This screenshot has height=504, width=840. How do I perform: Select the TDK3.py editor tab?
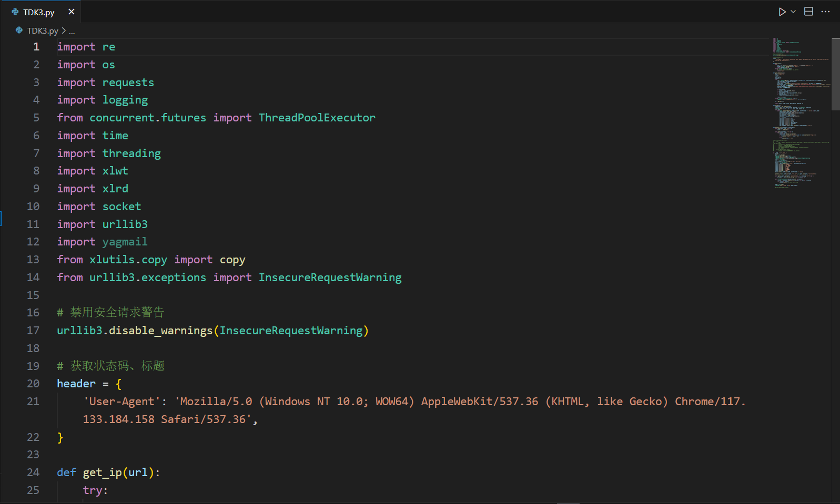point(38,12)
